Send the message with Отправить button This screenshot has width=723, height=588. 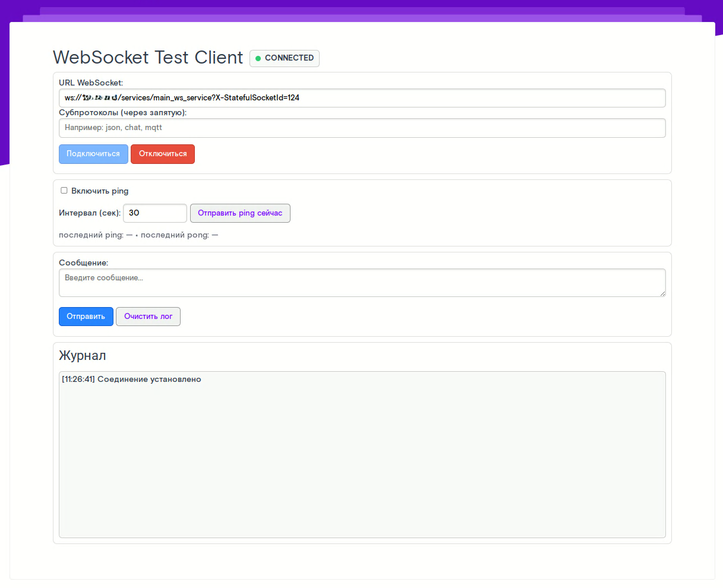click(86, 317)
